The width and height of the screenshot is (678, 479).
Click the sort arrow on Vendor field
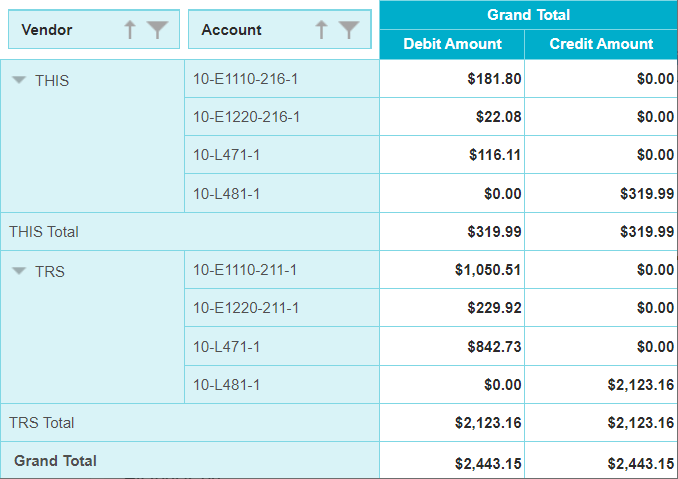point(130,30)
